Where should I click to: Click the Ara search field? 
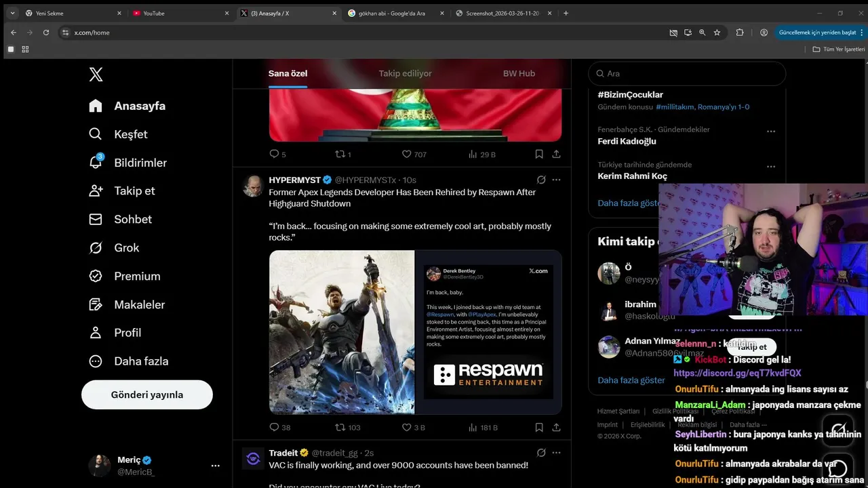point(687,73)
